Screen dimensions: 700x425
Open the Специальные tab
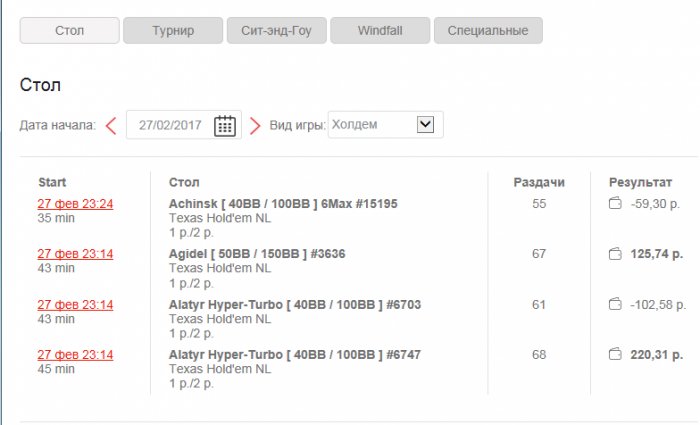click(489, 30)
